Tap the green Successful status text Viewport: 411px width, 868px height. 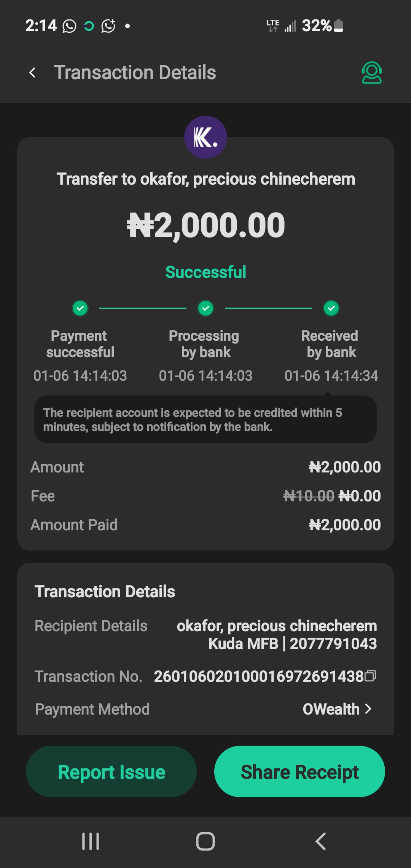tap(205, 272)
